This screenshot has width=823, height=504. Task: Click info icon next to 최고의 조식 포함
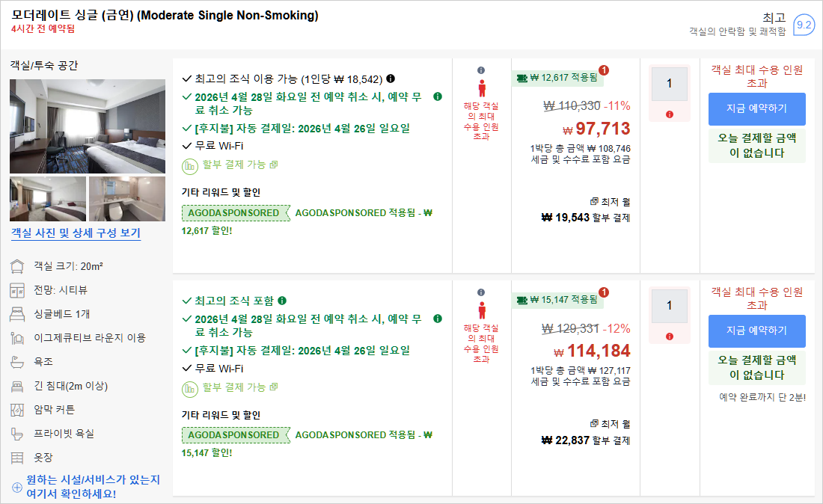click(282, 301)
